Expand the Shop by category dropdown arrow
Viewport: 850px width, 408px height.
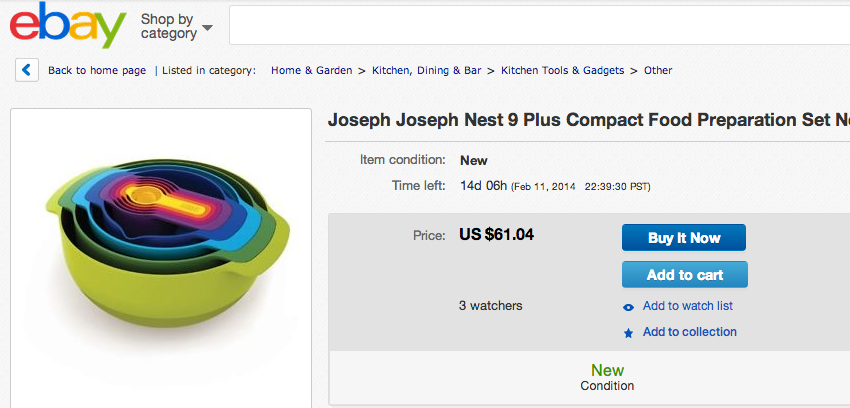pos(207,28)
